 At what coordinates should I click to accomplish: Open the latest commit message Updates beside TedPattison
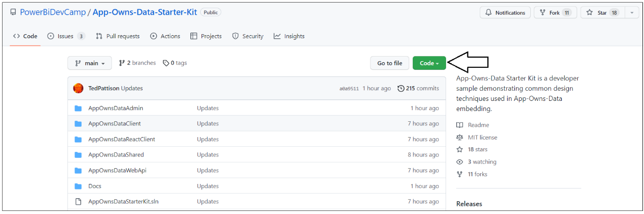[x=132, y=89]
